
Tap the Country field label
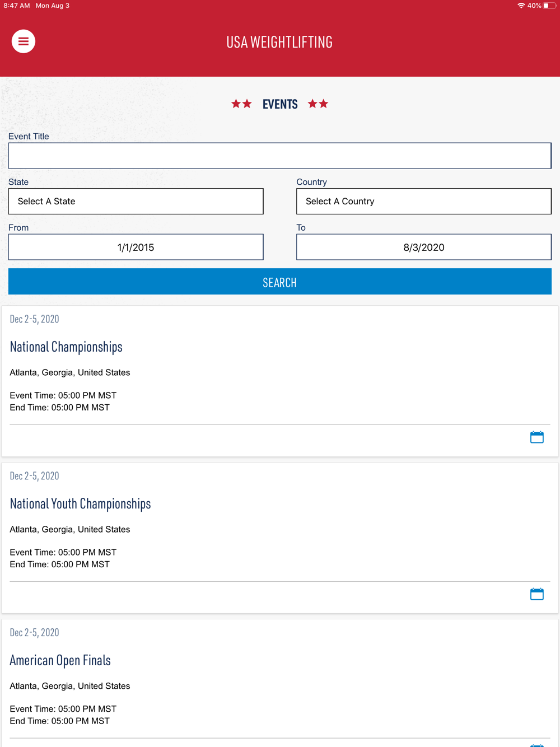point(311,182)
